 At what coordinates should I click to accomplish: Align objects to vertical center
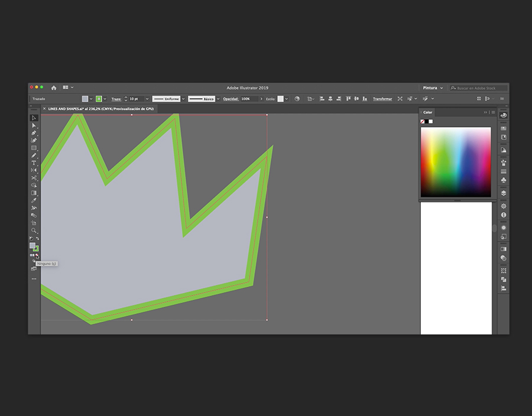click(x=356, y=99)
